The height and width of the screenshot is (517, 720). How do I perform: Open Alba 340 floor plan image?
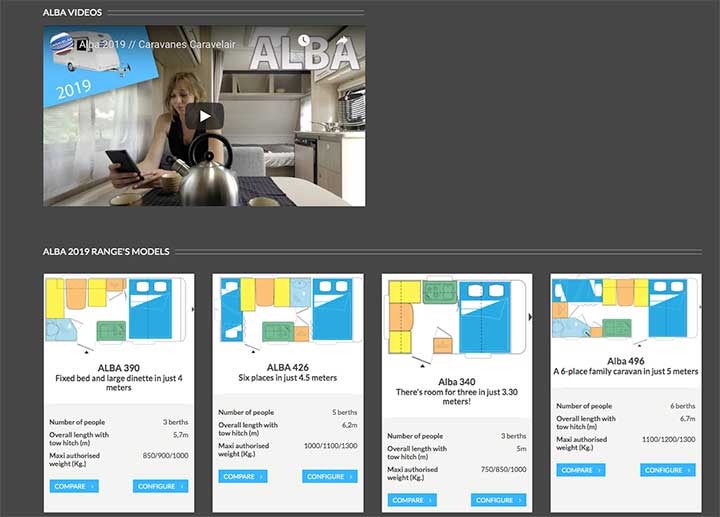[x=457, y=321]
